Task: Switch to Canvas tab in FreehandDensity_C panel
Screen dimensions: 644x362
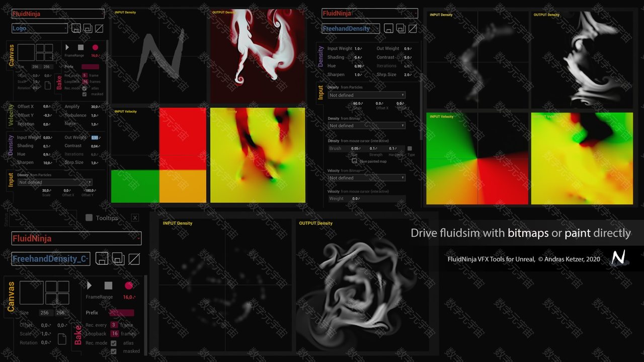Action: pos(11,297)
